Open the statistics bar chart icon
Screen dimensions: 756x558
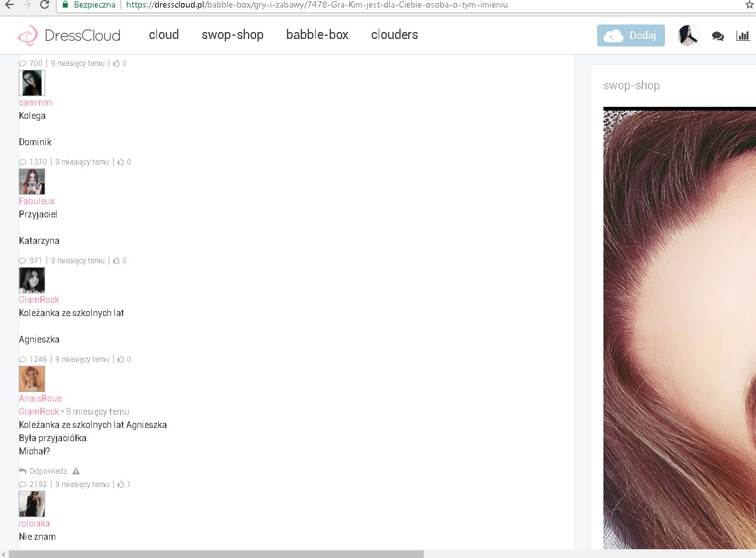(743, 36)
